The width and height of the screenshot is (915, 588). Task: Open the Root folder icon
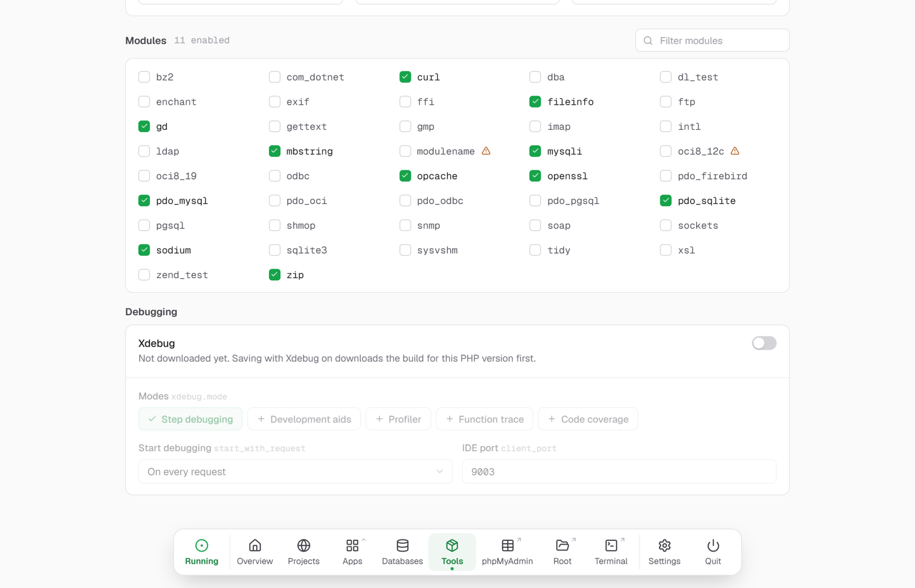(562, 545)
